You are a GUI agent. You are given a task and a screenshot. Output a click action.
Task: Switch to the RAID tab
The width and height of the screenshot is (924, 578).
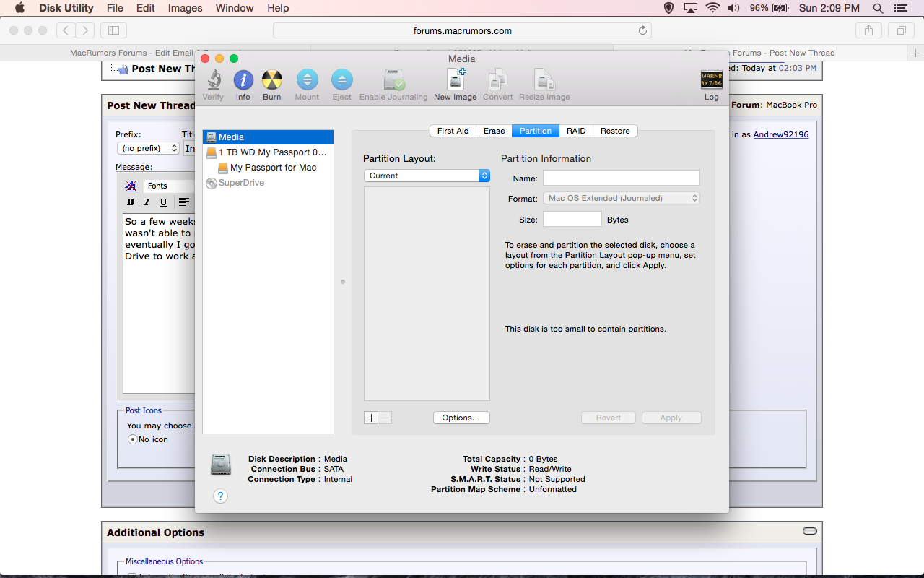pyautogui.click(x=576, y=131)
